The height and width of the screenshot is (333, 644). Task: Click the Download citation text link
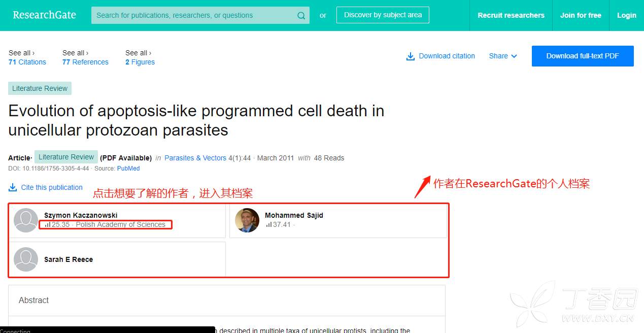(447, 56)
